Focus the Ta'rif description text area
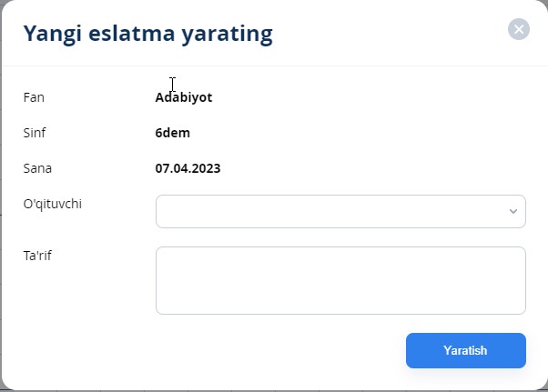The width and height of the screenshot is (548, 392). point(340,280)
